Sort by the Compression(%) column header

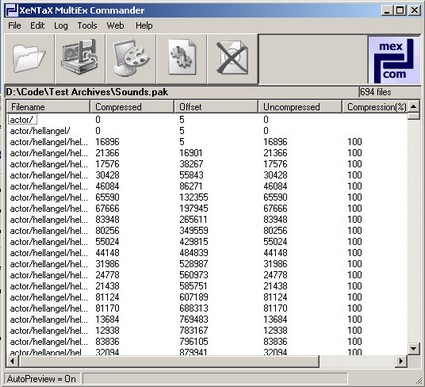pyautogui.click(x=374, y=107)
